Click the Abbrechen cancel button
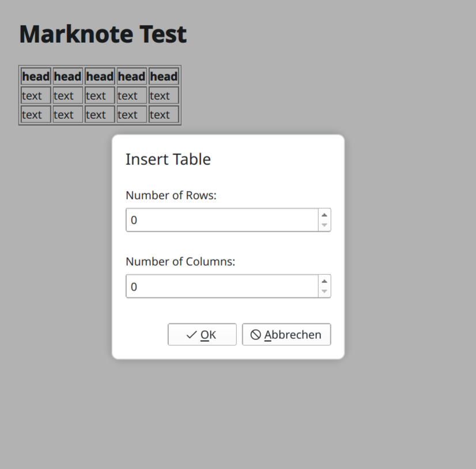The height and width of the screenshot is (469, 476). tap(286, 335)
